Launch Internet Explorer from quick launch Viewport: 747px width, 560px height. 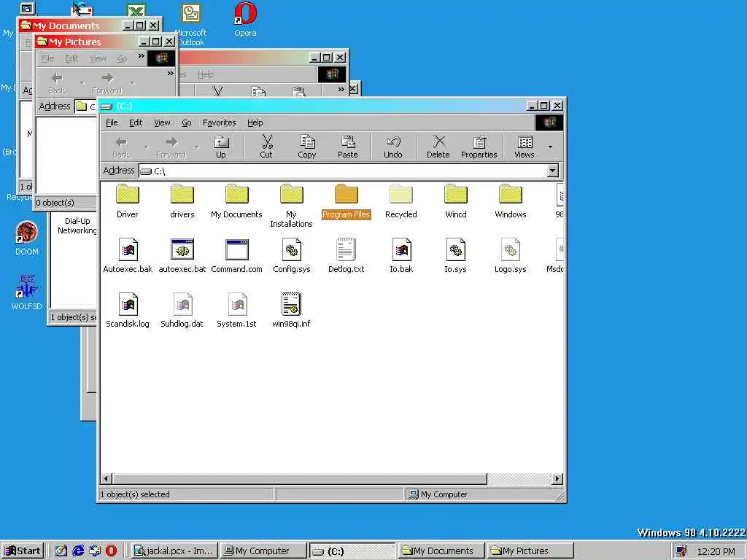pyautogui.click(x=78, y=551)
